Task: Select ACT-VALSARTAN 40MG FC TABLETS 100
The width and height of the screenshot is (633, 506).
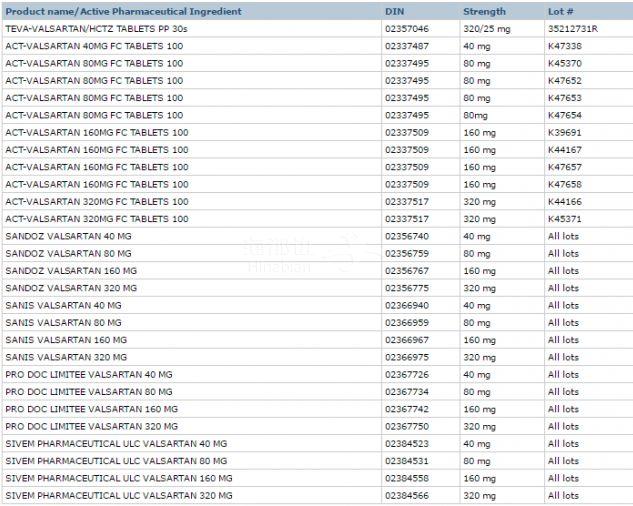Action: tap(94, 46)
